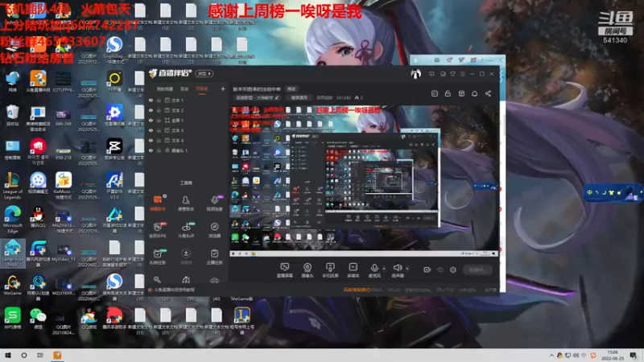Image resolution: width=644 pixels, height=362 pixels.
Task: Open the 房管助手 tool
Action: (186, 203)
